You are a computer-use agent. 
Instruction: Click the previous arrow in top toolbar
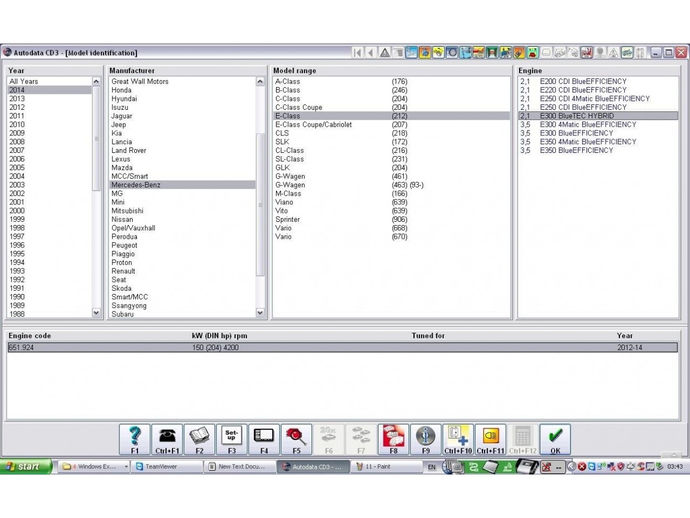pyautogui.click(x=371, y=53)
